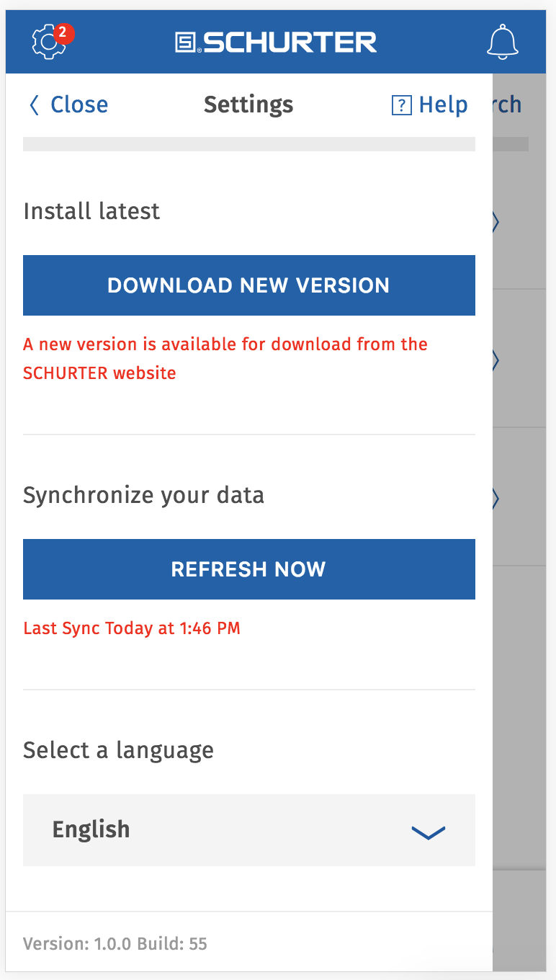
Task: Open the notifications bell icon
Action: (503, 42)
